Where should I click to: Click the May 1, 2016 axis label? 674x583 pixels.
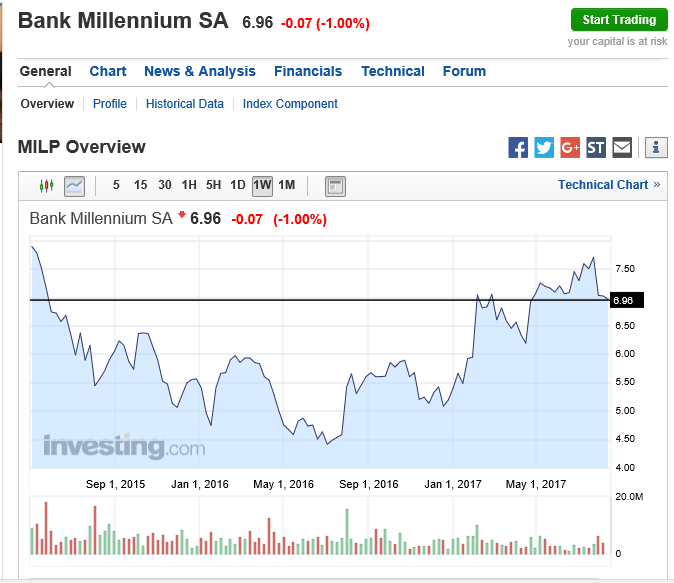pos(284,484)
